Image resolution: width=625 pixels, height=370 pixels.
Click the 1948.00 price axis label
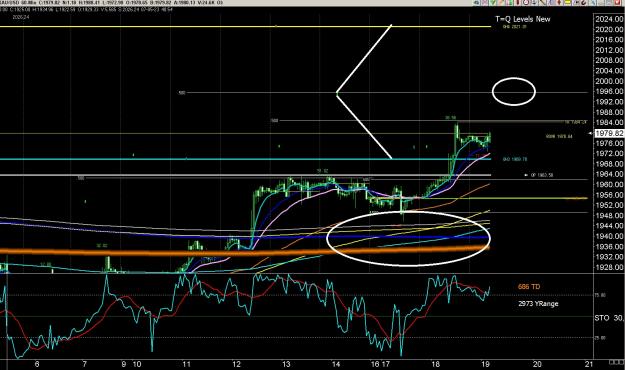609,216
